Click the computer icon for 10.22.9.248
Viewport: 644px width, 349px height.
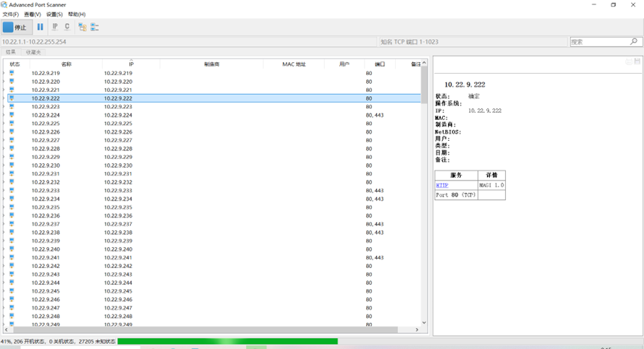click(12, 316)
